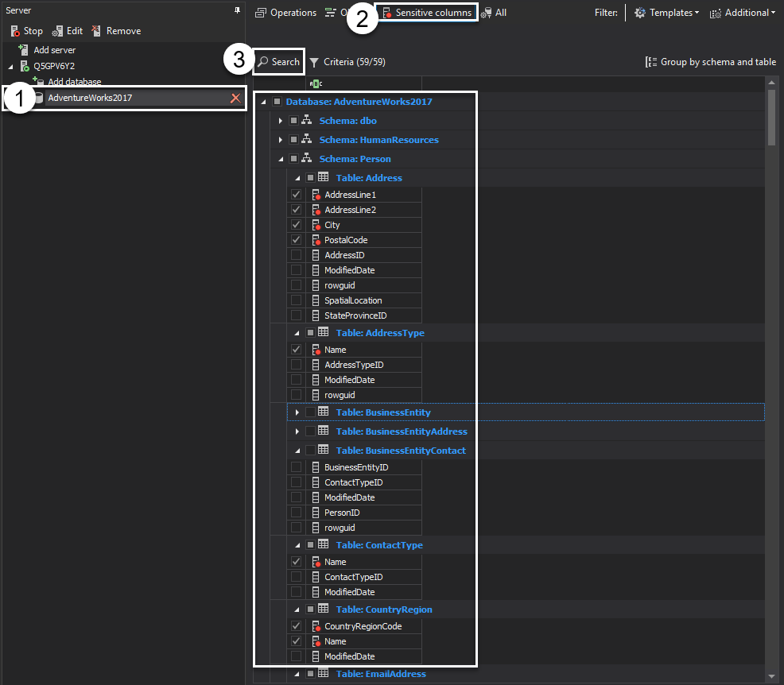
Task: Click the Templates gear icon
Action: point(640,13)
